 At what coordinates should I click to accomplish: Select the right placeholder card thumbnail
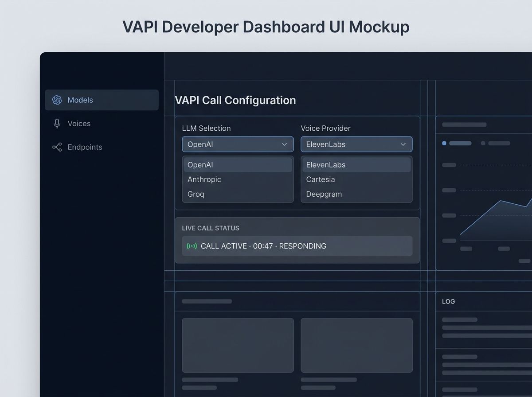(356, 345)
